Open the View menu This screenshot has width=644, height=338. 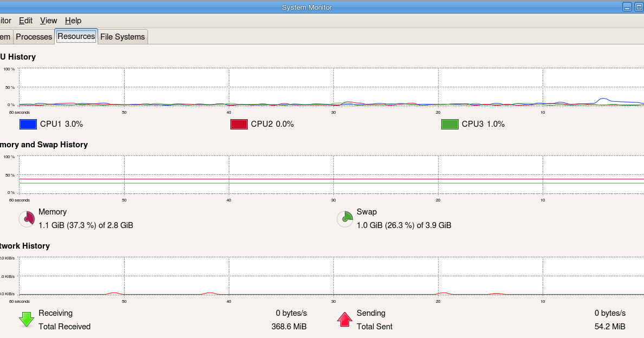[x=48, y=21]
